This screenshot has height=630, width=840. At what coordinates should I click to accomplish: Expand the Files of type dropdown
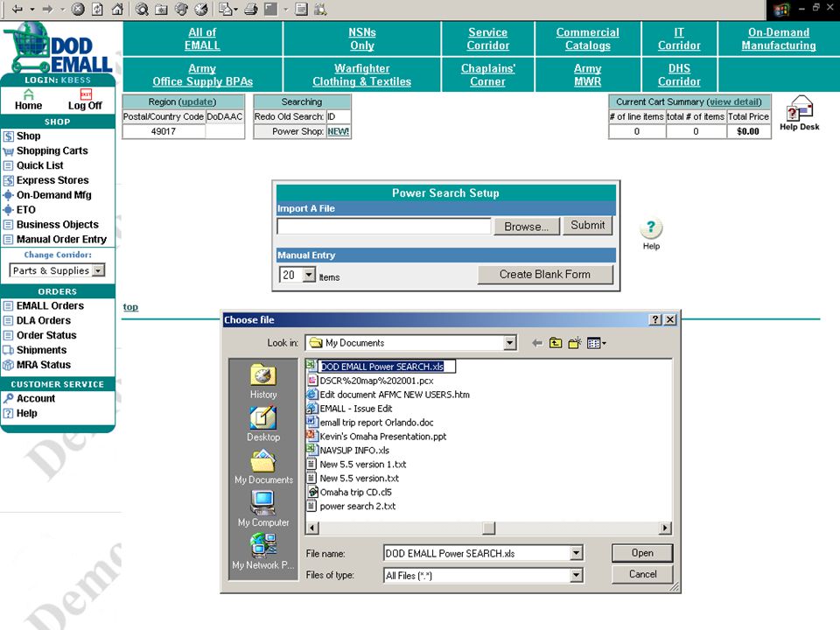[x=576, y=576]
